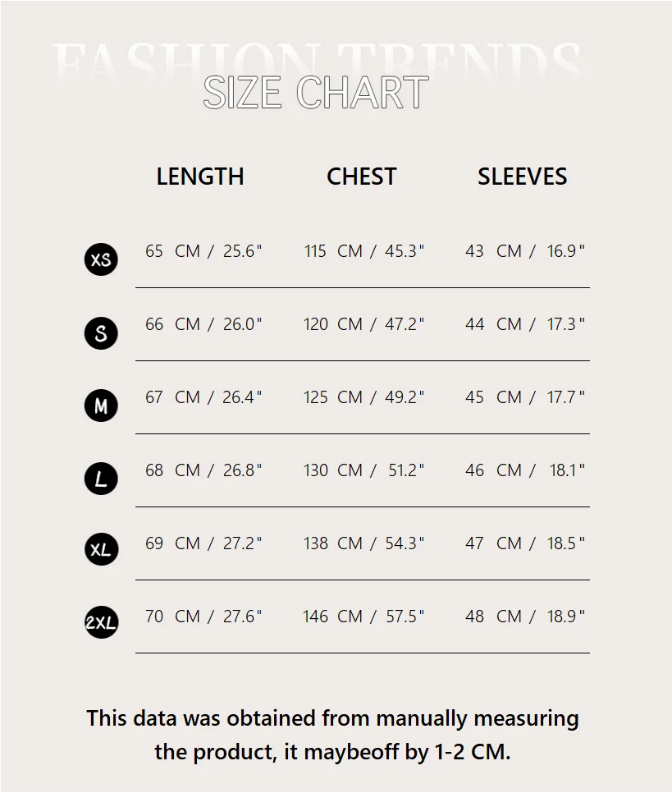Click the CHEST column header
This screenshot has width=672, height=793.
click(x=361, y=176)
